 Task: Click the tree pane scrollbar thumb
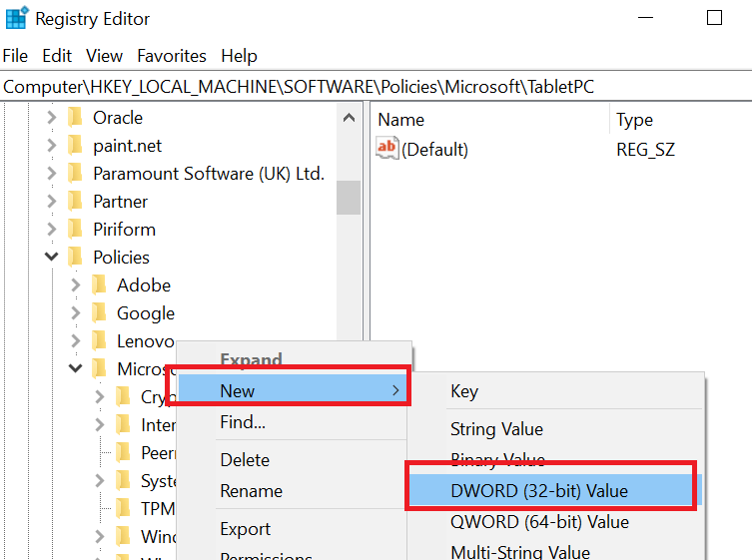(349, 198)
